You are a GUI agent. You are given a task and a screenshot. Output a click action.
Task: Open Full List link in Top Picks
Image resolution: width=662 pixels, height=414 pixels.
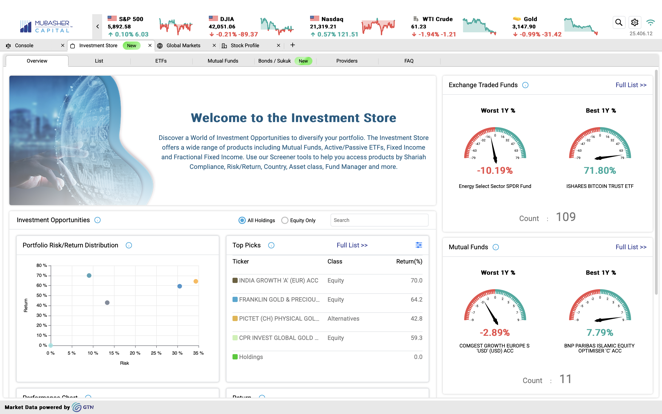point(352,245)
